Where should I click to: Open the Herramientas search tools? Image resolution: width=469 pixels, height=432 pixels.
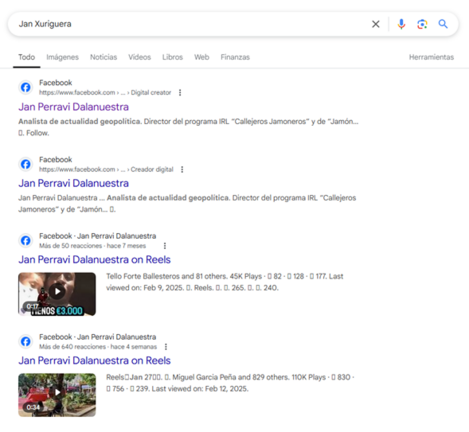[x=431, y=57]
